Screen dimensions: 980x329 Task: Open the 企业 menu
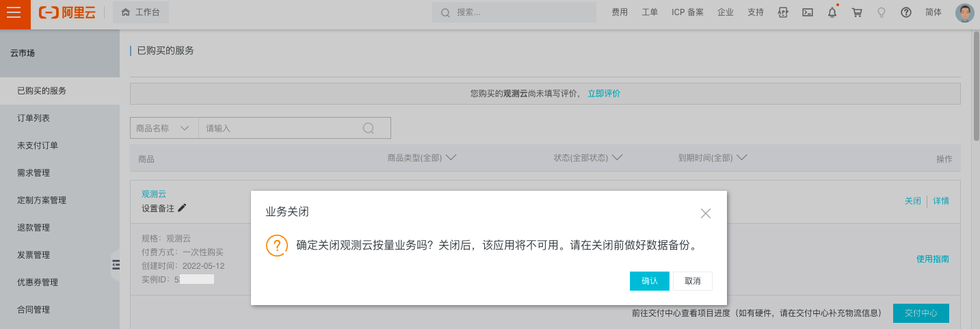(726, 12)
